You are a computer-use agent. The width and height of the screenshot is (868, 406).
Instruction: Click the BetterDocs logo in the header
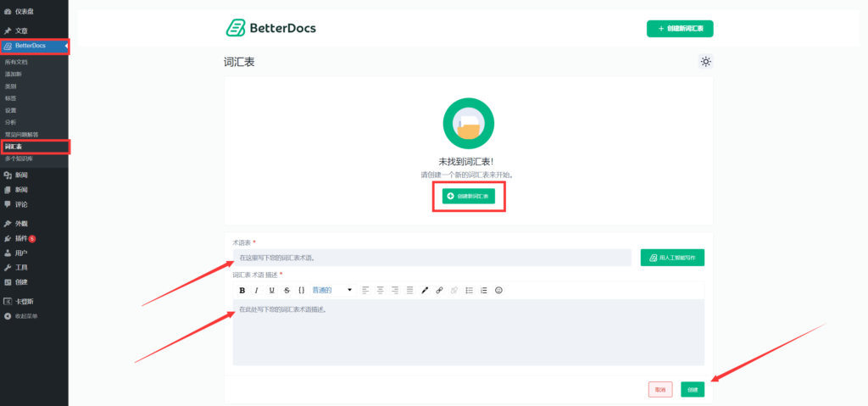(x=271, y=28)
